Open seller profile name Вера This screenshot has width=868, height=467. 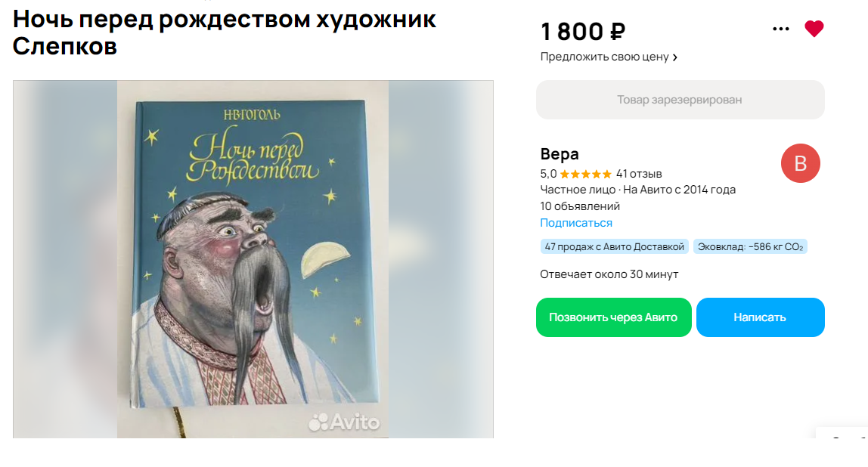559,154
